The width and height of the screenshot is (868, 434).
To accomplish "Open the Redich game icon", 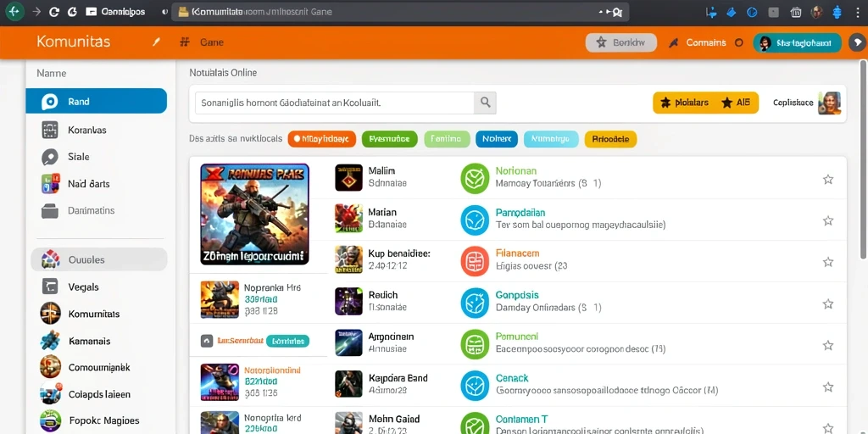I will (348, 301).
